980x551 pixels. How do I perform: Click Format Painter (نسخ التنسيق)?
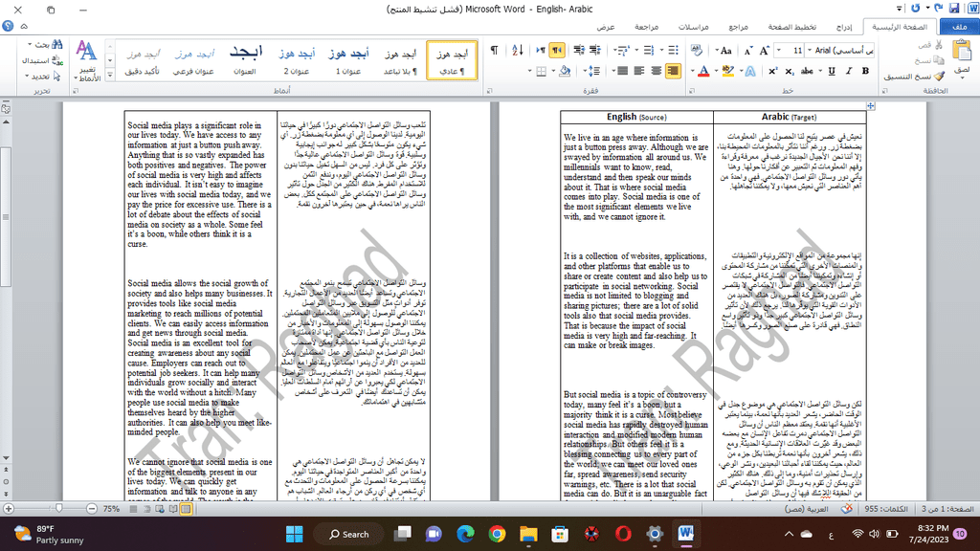pyautogui.click(x=914, y=77)
